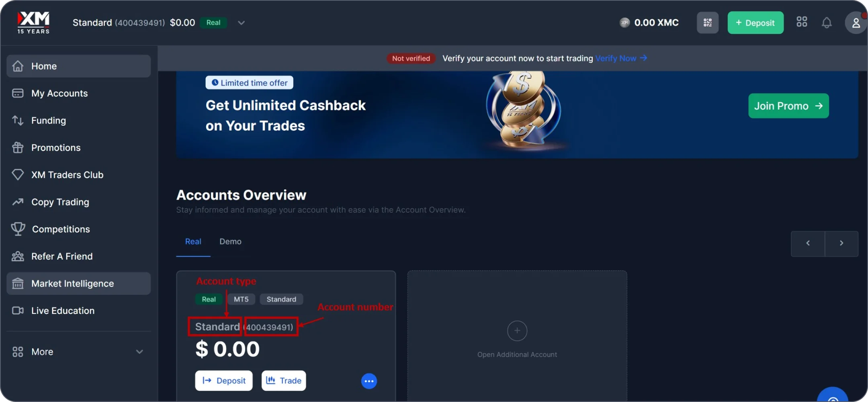
Task: Click the Join Promo button
Action: (788, 106)
